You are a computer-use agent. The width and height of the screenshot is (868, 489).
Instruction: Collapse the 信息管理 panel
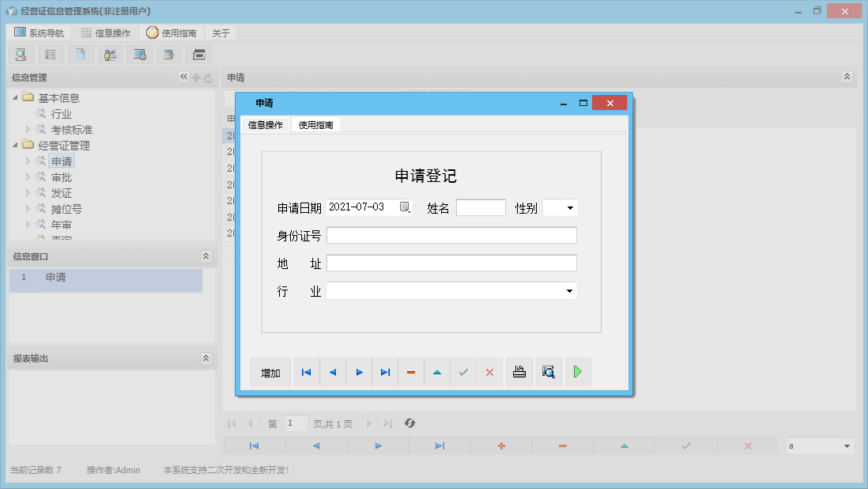click(183, 78)
